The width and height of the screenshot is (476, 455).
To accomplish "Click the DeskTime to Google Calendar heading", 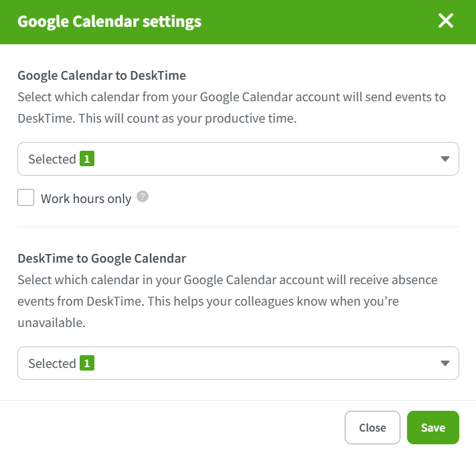I will (102, 257).
